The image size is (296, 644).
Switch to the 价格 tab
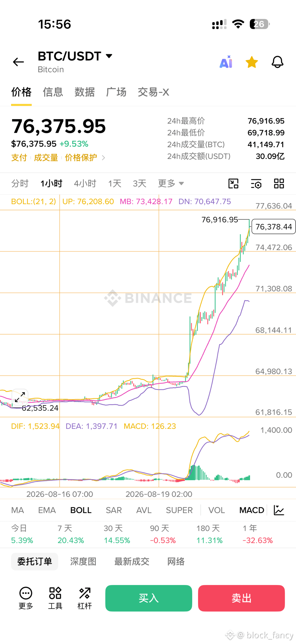coord(21,92)
